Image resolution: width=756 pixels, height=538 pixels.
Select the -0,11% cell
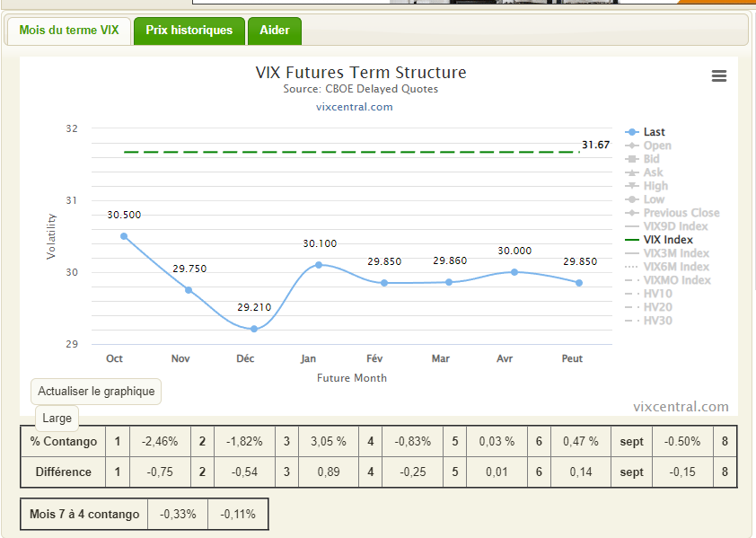(x=238, y=515)
